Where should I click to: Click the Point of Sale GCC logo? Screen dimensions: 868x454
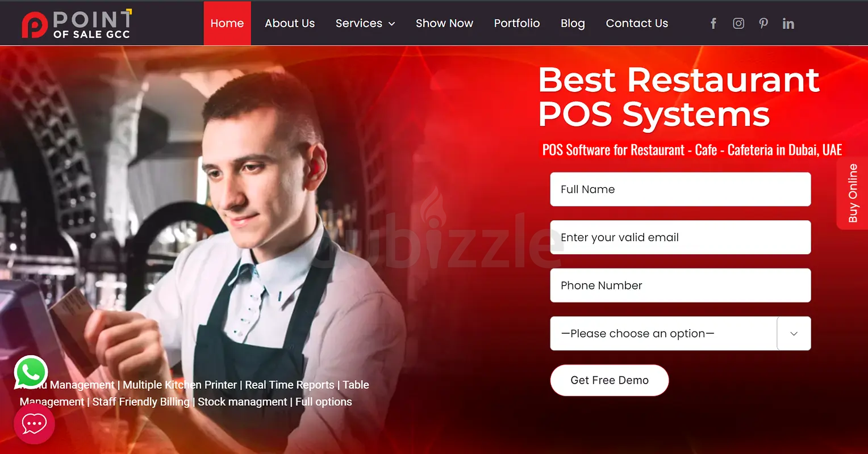(76, 24)
